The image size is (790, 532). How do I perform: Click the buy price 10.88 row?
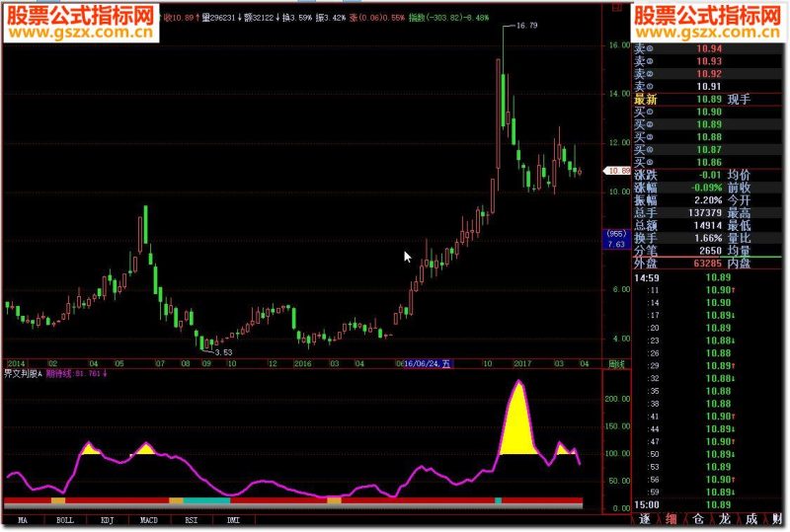pos(708,137)
